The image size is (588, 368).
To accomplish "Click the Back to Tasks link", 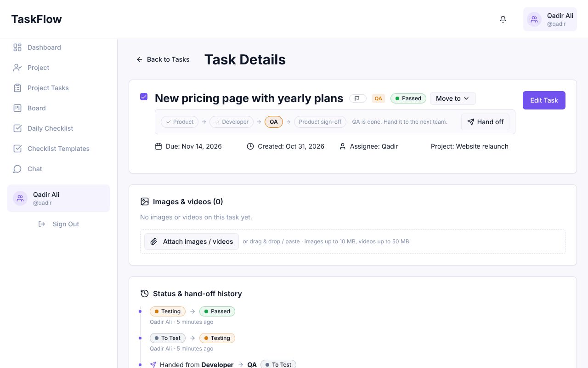I will [x=163, y=59].
